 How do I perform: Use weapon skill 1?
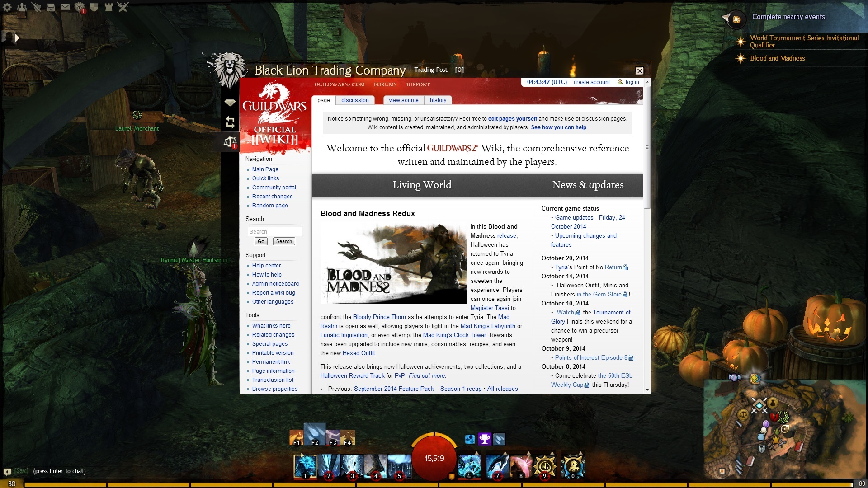(x=305, y=466)
